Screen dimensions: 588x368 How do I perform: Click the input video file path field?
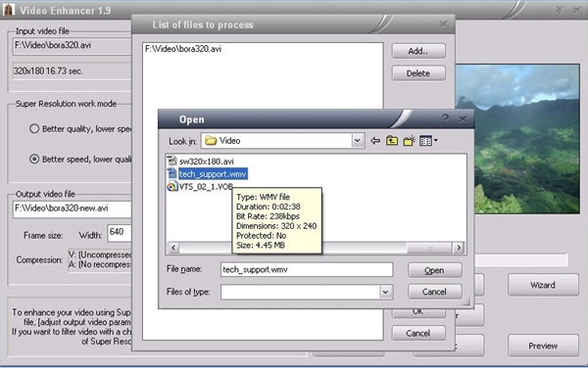coord(73,46)
